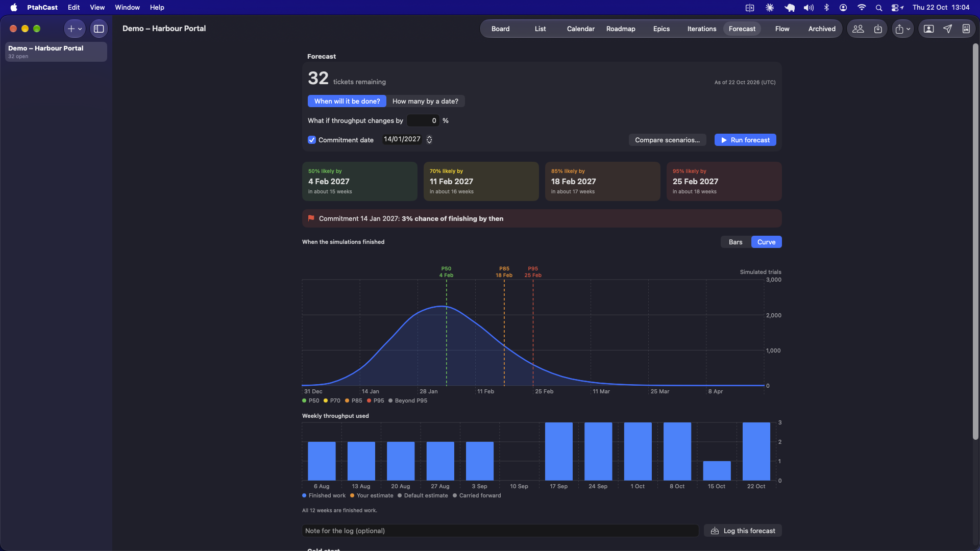980x551 pixels.
Task: Click the import tray download icon
Action: (878, 29)
